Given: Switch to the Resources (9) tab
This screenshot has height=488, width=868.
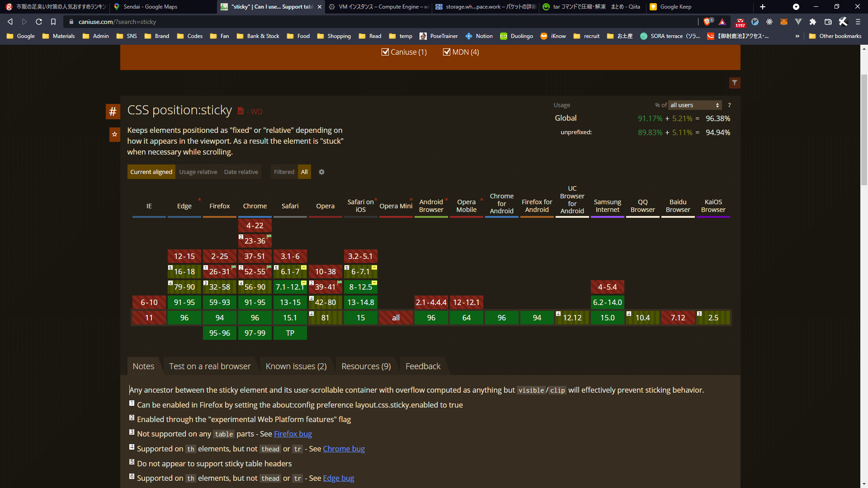Looking at the screenshot, I should click(x=366, y=366).
